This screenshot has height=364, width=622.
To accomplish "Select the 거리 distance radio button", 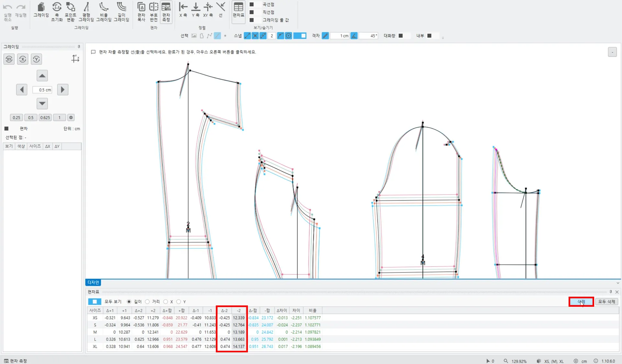I will click(x=148, y=302).
